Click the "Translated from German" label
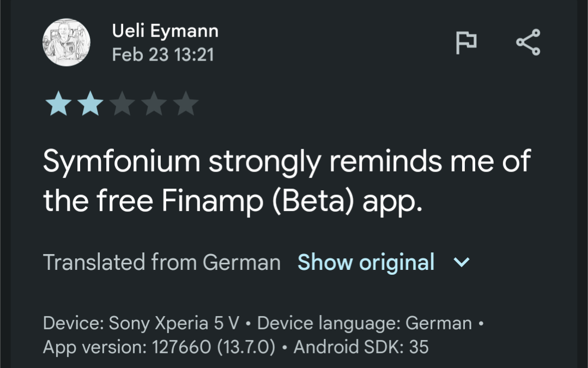 pos(162,263)
